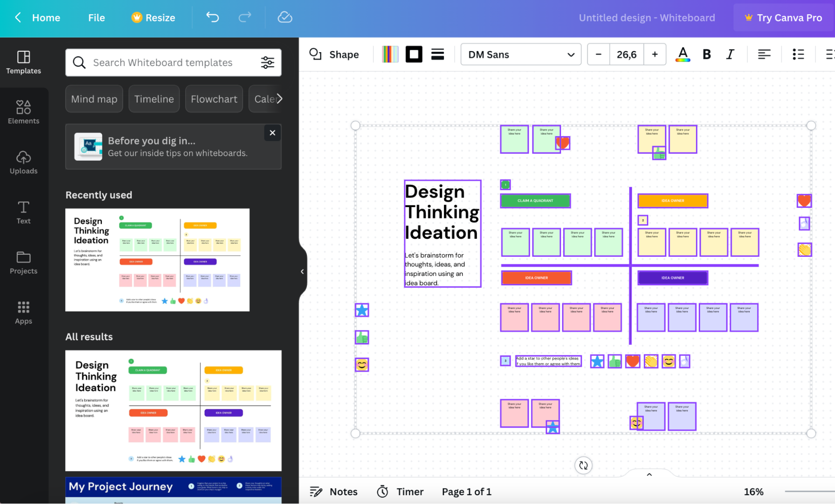Select "Let's brainstorm for thoughts" paragraph

pyautogui.click(x=434, y=269)
